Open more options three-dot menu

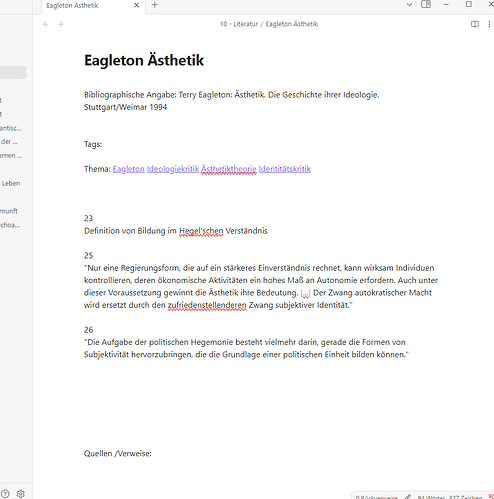pos(489,24)
